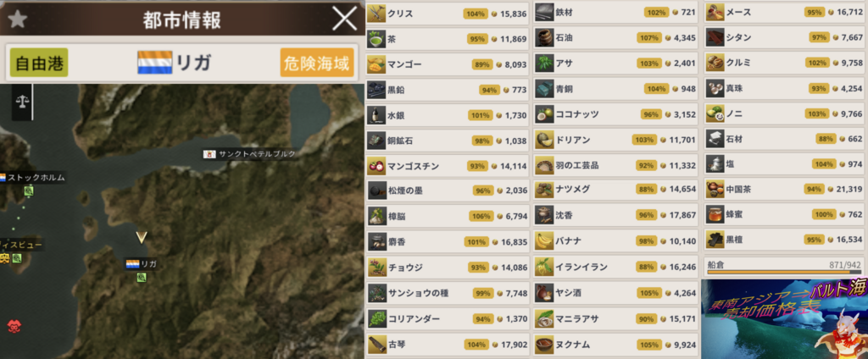
Task: Click the 危険海域 button
Action: [x=317, y=63]
